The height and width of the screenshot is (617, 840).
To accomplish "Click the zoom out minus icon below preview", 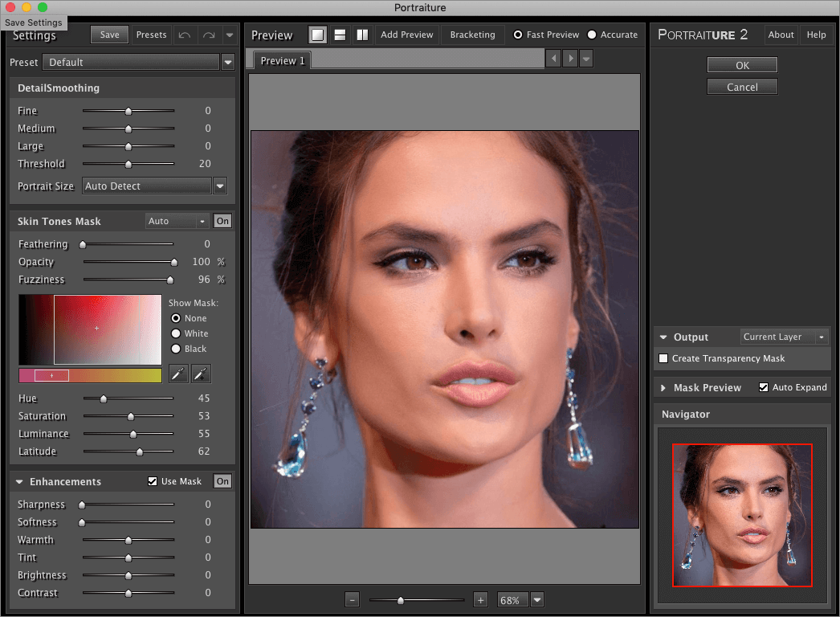I will point(352,599).
